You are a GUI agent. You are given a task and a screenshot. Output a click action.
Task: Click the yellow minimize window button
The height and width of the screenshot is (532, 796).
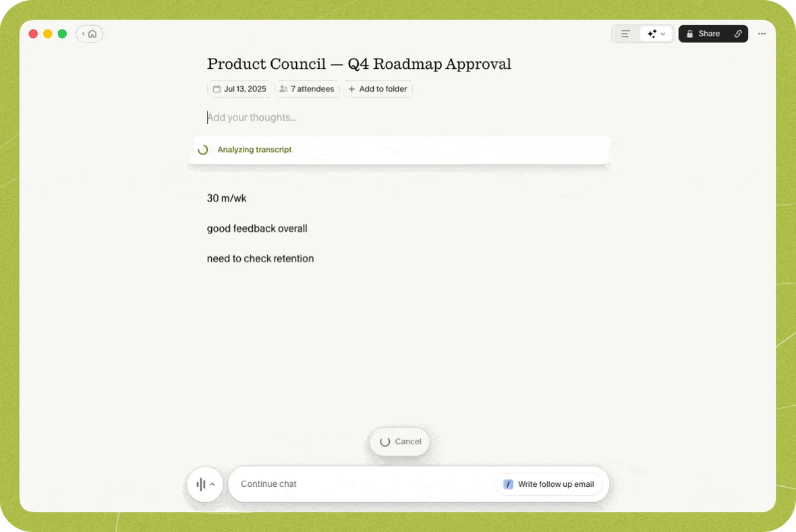(x=48, y=34)
